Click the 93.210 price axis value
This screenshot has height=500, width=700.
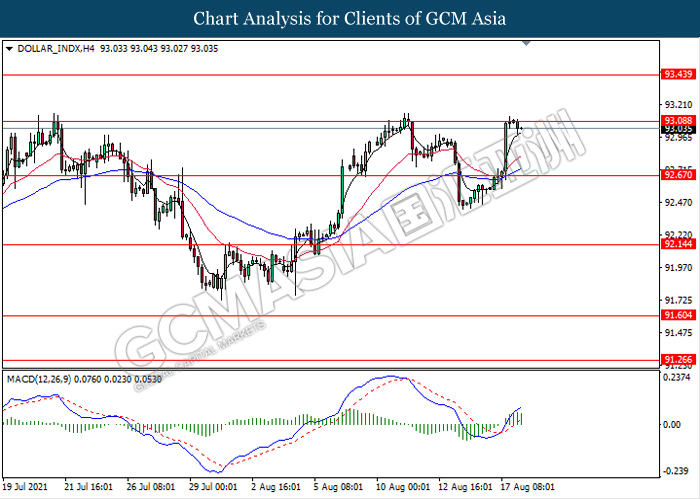[678, 105]
